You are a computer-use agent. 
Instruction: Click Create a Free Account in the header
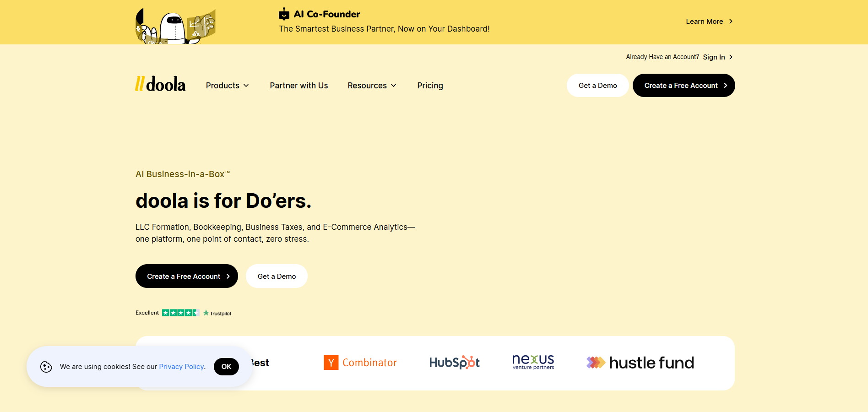(x=683, y=85)
